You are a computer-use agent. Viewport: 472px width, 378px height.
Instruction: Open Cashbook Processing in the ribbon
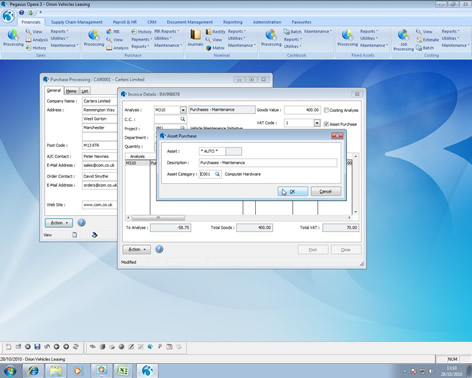click(x=271, y=38)
